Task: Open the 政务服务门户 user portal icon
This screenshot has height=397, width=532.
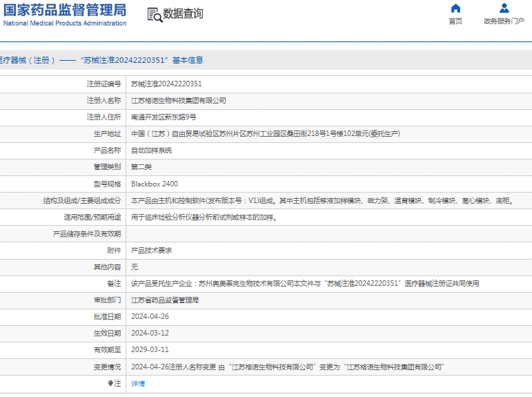Action: (x=504, y=8)
